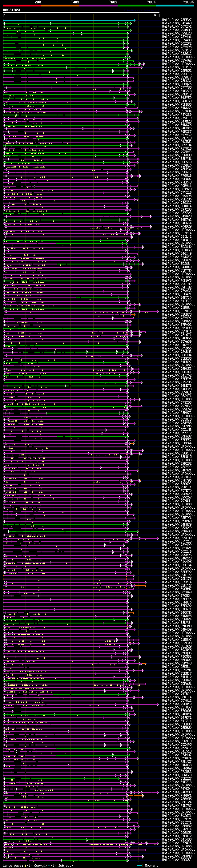Open hit UniRef100_Q945Q9
Viewport: 197px width, 868px height.
[x=177, y=30]
